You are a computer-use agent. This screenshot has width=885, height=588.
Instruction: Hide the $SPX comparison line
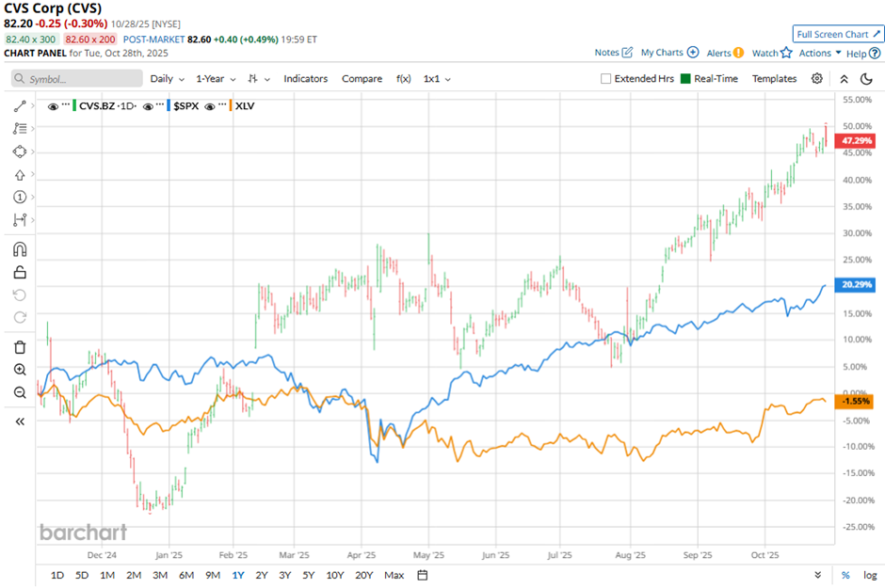click(148, 106)
